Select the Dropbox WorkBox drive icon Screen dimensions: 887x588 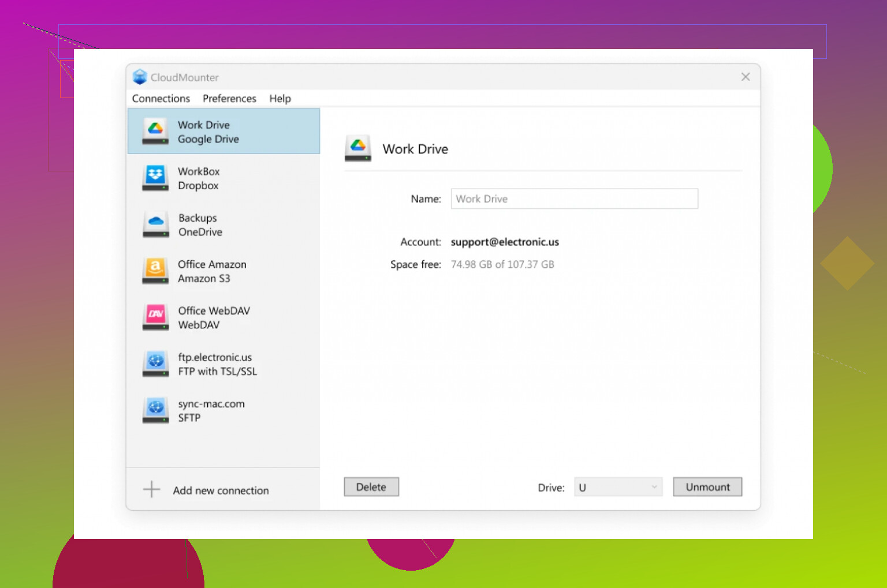pyautogui.click(x=155, y=178)
